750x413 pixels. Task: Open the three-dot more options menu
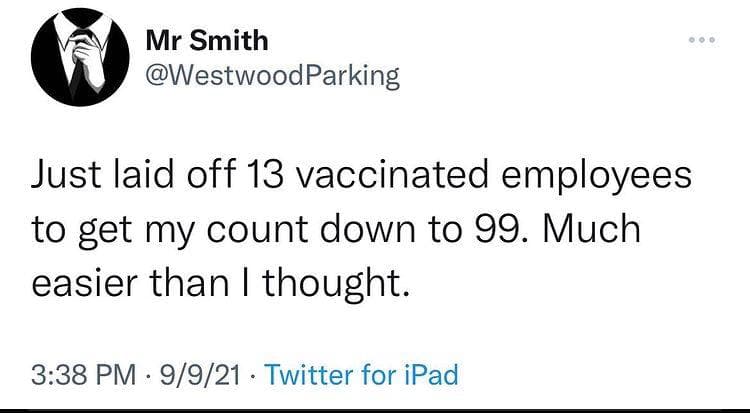point(702,40)
